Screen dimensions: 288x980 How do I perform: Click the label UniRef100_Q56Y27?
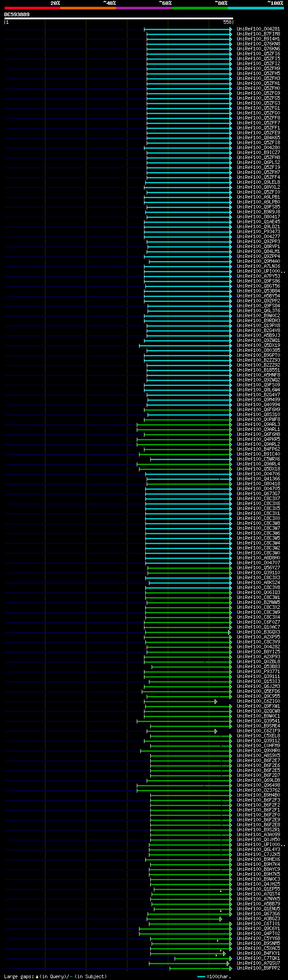(258, 568)
